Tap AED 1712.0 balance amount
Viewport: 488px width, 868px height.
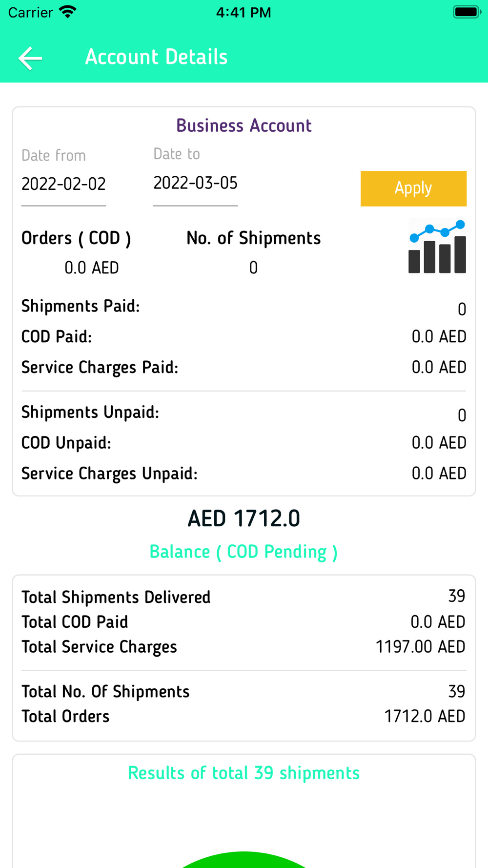244,518
